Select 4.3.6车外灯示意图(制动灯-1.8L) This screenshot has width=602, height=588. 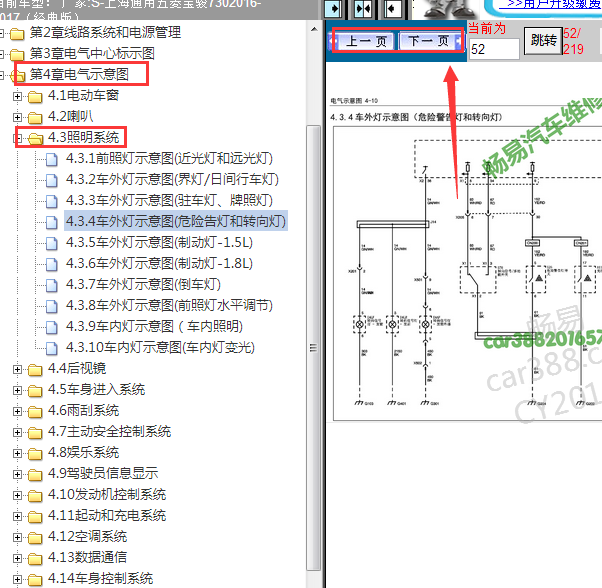point(159,264)
